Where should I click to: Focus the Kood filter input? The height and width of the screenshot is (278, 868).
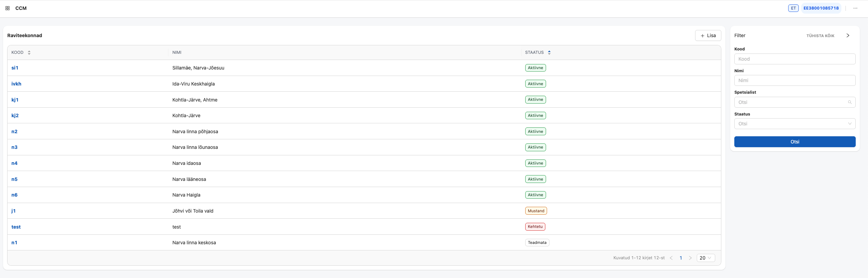click(x=795, y=59)
